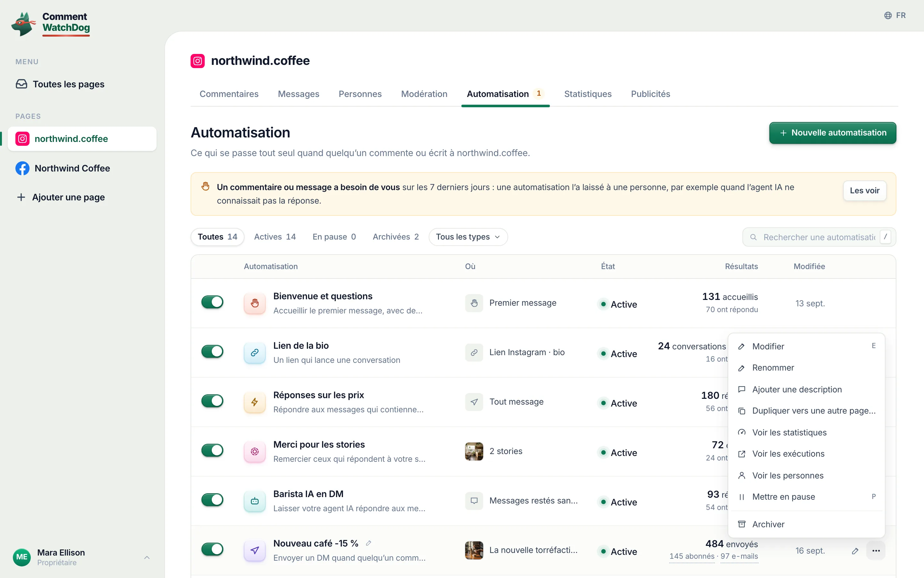This screenshot has width=924, height=578.
Task: Click the hand icon in the alert banner
Action: coord(205,187)
